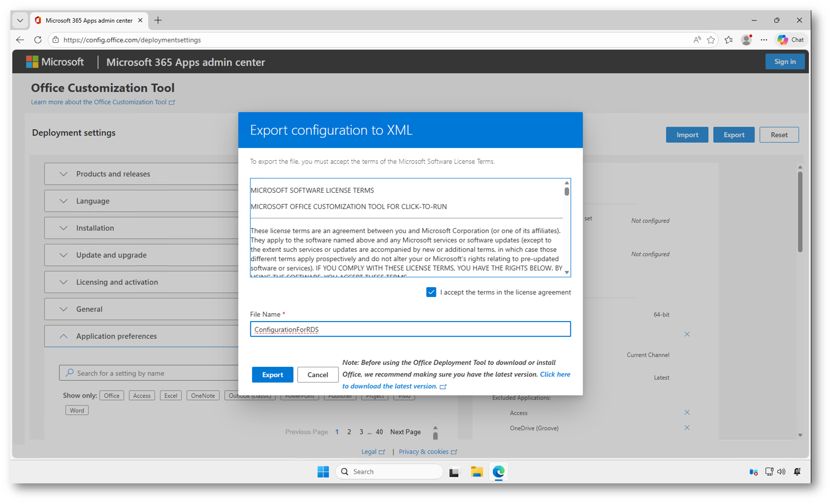Filter settings to show only OneNote
The height and width of the screenshot is (504, 832).
(x=203, y=396)
